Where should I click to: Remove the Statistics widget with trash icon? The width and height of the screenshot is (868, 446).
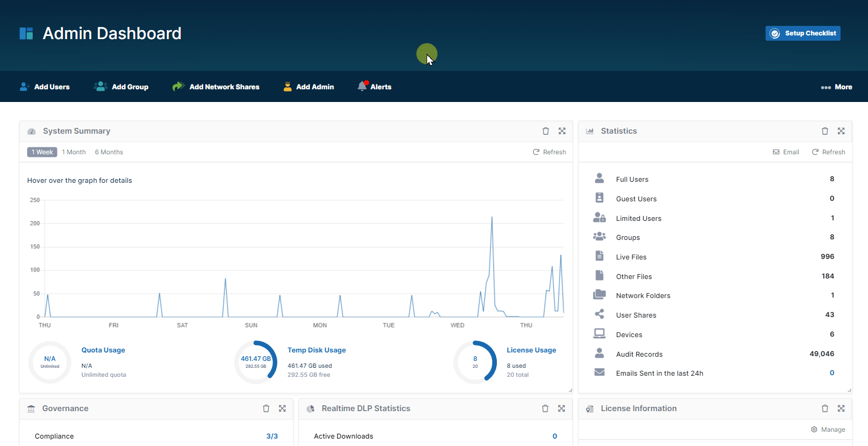(825, 131)
